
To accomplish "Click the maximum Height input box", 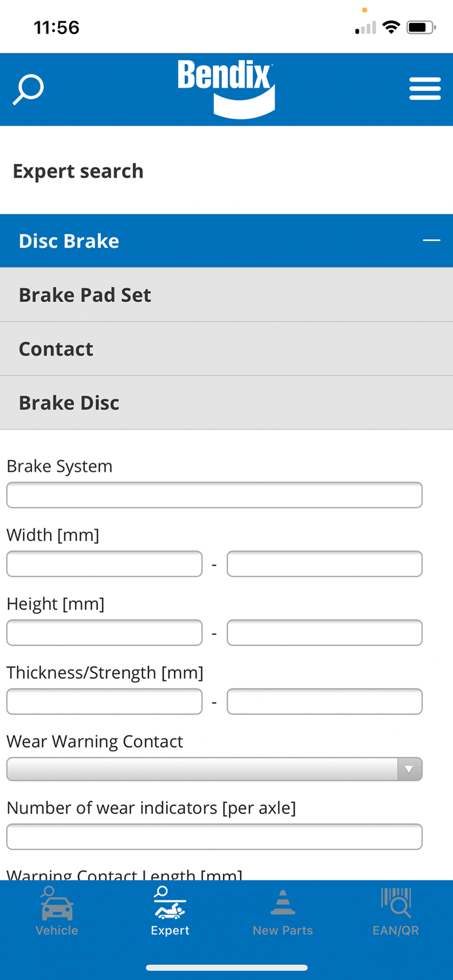I will 324,632.
